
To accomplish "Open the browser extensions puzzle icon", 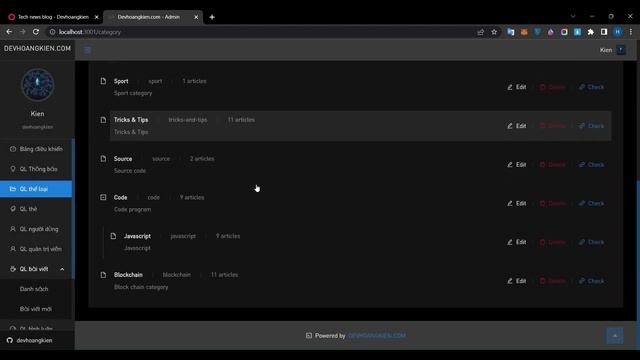I will click(x=591, y=32).
